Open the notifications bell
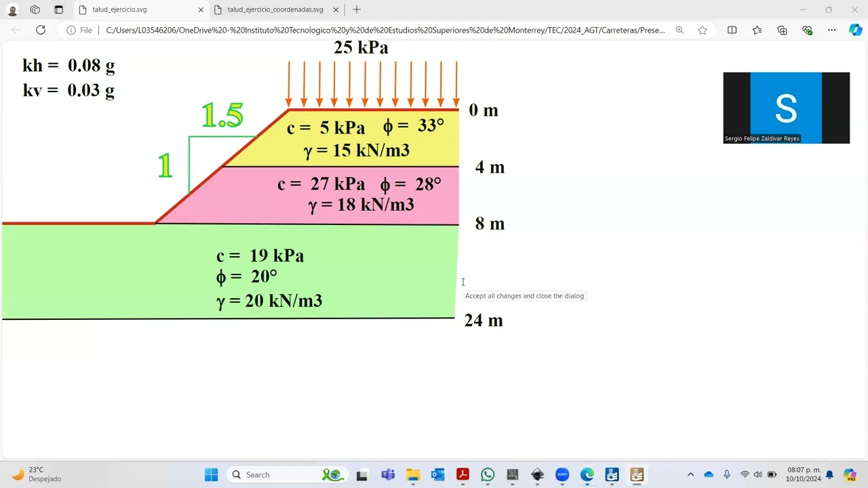Screen dimensions: 868x488 tap(829, 474)
